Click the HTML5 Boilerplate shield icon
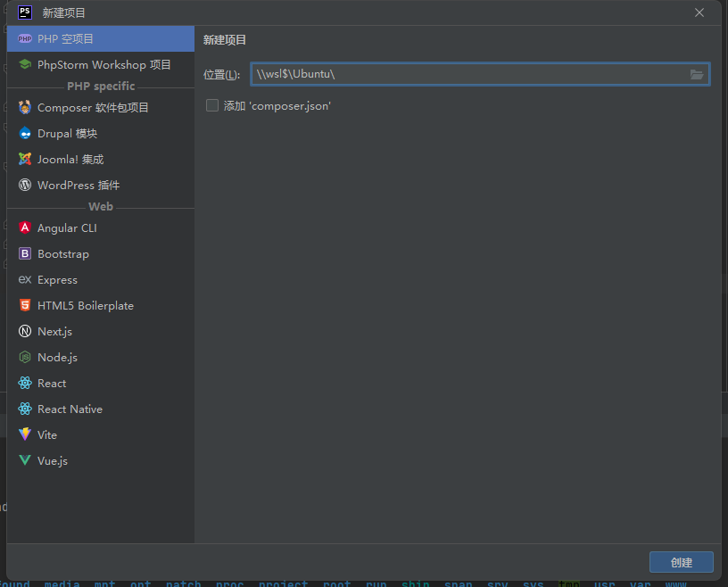 click(x=25, y=305)
